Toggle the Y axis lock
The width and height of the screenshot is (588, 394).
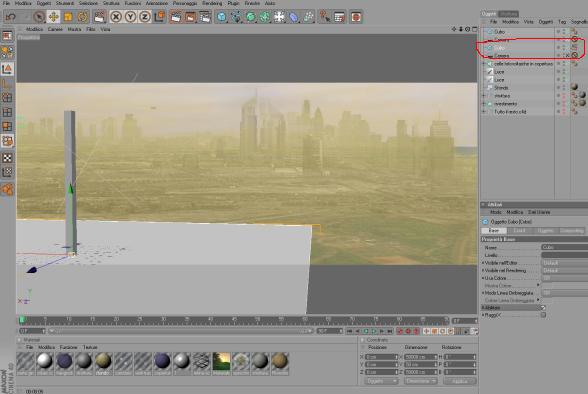coord(130,17)
